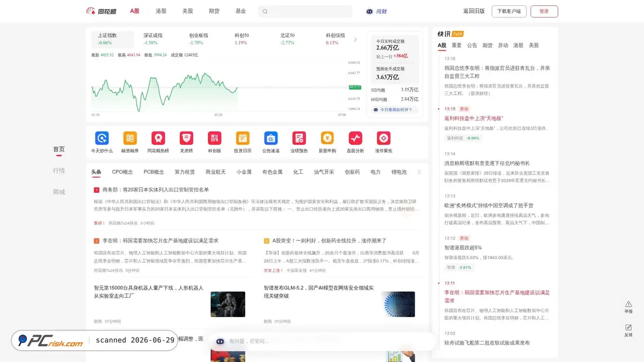This screenshot has width=644, height=362.
Task: Select the 深证成指 index card
Action: pos(153,39)
